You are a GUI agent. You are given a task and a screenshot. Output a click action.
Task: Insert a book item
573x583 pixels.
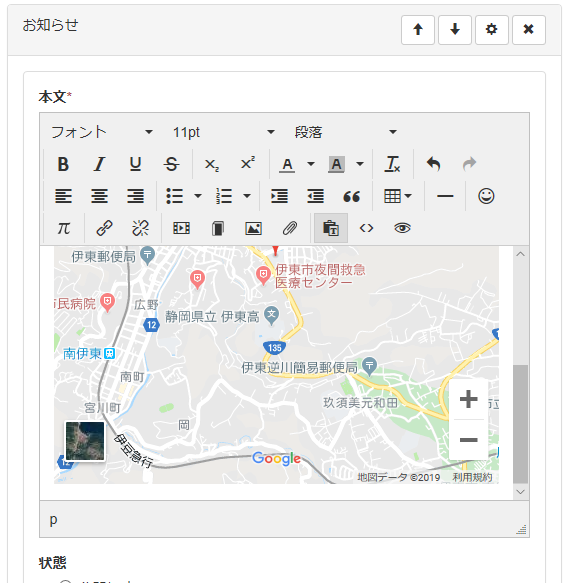point(218,228)
